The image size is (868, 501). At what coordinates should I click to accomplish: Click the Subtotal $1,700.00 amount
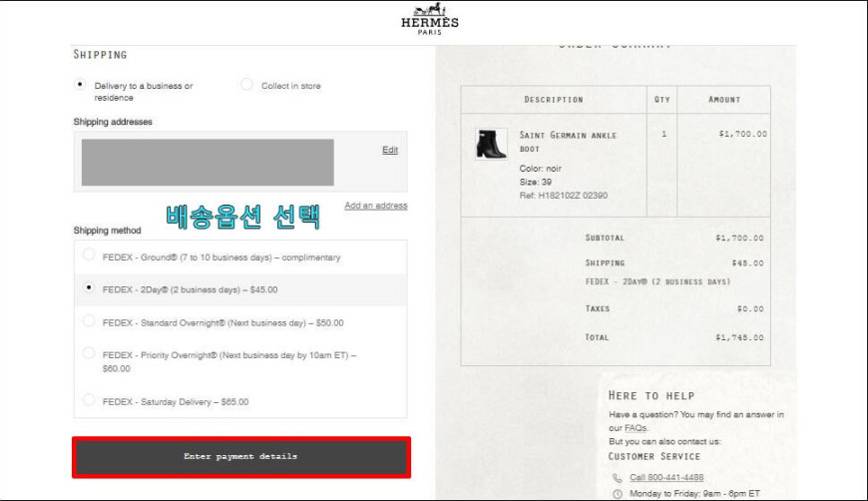[739, 239]
